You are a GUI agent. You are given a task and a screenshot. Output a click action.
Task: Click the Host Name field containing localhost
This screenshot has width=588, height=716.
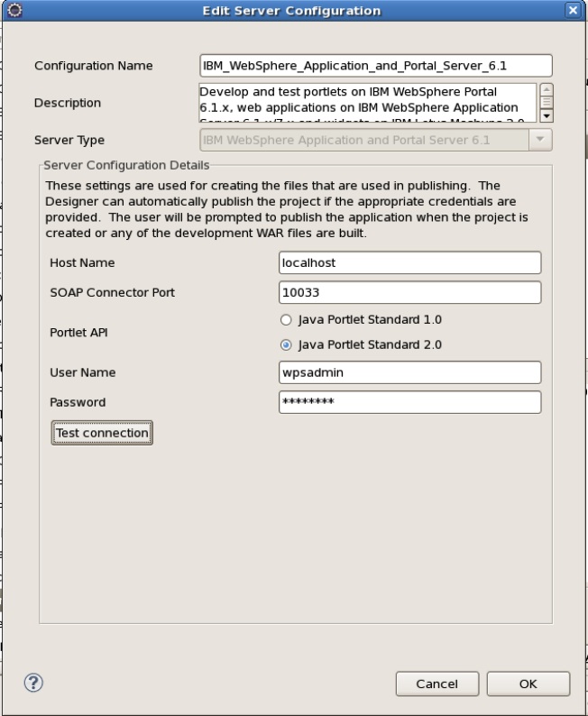tap(410, 262)
